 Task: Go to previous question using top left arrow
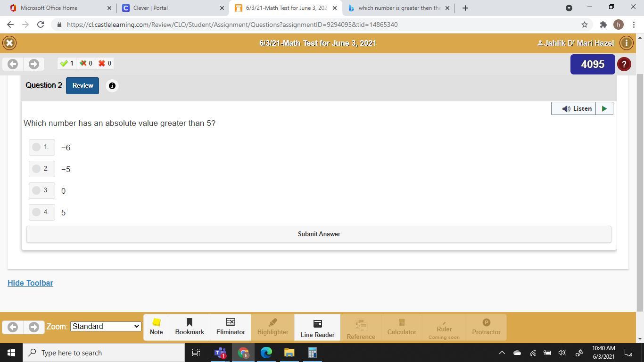[x=13, y=64]
